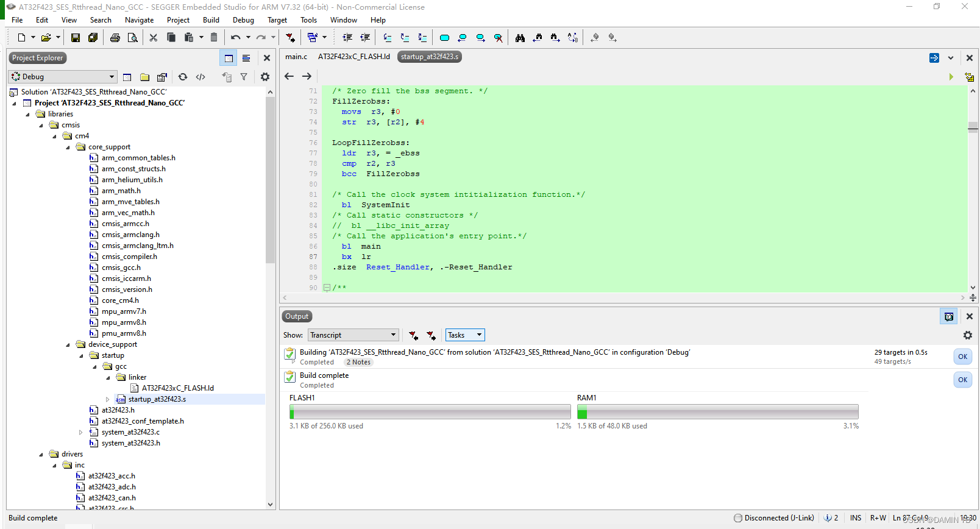Switch to the main.c editor tab
The width and height of the screenshot is (980, 529).
pos(296,57)
